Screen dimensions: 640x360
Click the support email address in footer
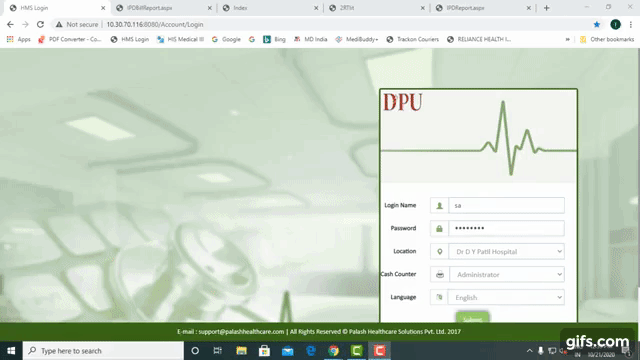[x=241, y=331]
